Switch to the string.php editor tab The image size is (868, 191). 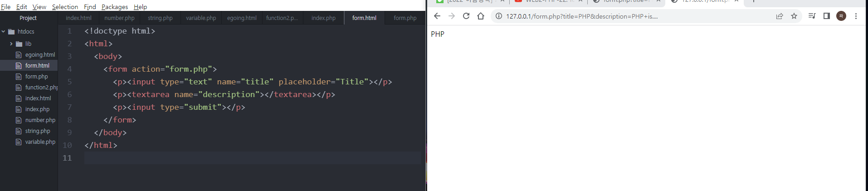(x=160, y=18)
